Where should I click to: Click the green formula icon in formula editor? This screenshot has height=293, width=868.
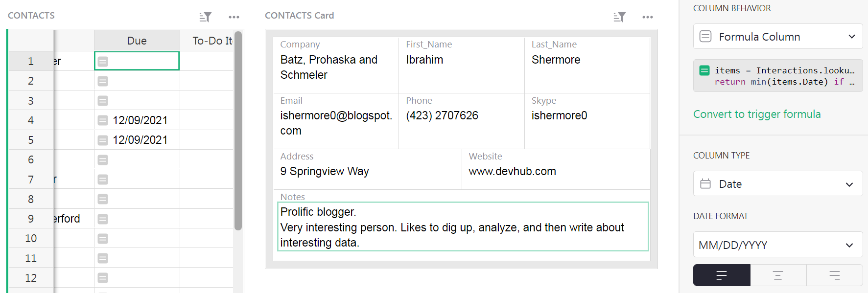(x=704, y=70)
